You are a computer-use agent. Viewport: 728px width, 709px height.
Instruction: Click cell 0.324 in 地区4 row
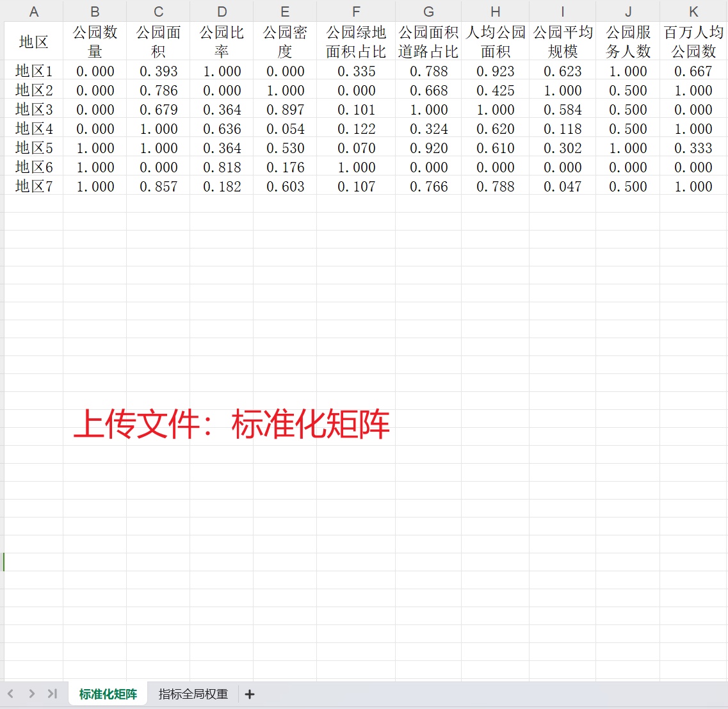point(428,129)
